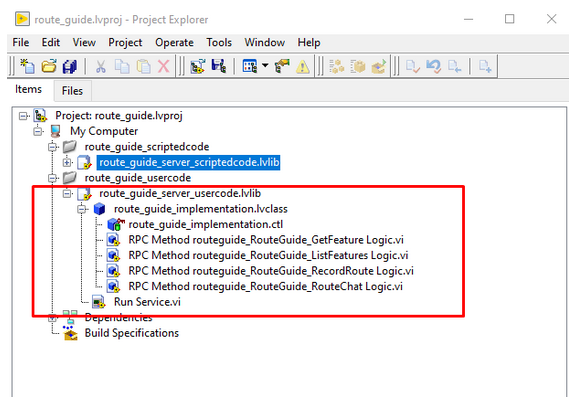This screenshot has width=569, height=401.
Task: Click the My Computer monitor icon
Action: pyautogui.click(x=55, y=131)
